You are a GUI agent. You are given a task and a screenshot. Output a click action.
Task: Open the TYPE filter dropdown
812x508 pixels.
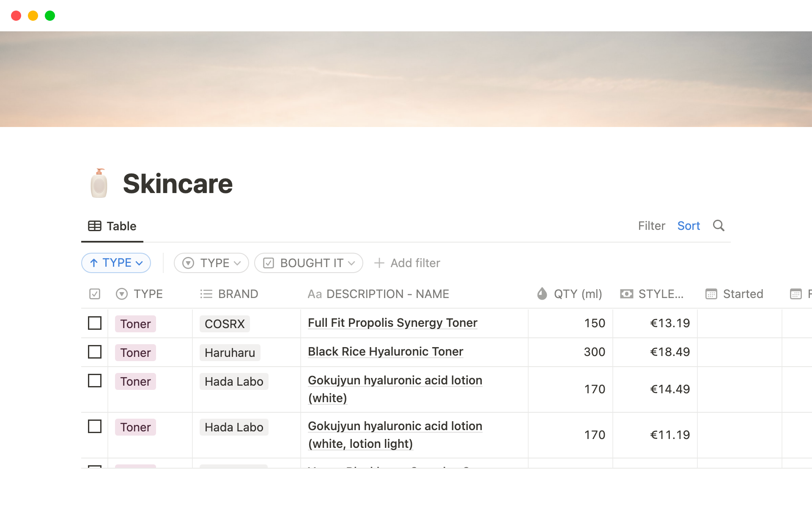(x=211, y=262)
